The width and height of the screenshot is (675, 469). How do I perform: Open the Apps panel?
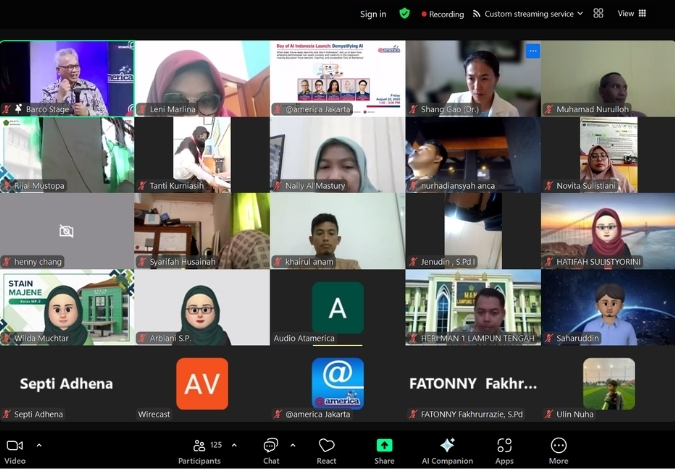504,451
